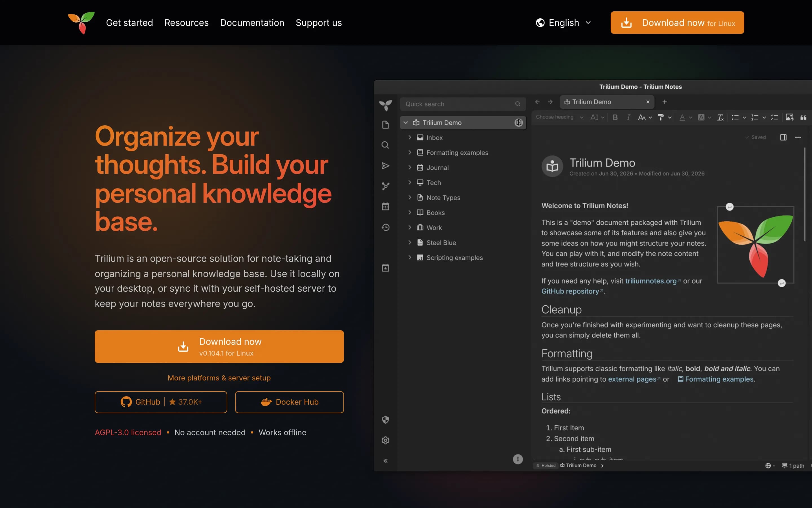This screenshot has width=812, height=508.
Task: Click the 1 path indicator in status bar
Action: coord(793,465)
